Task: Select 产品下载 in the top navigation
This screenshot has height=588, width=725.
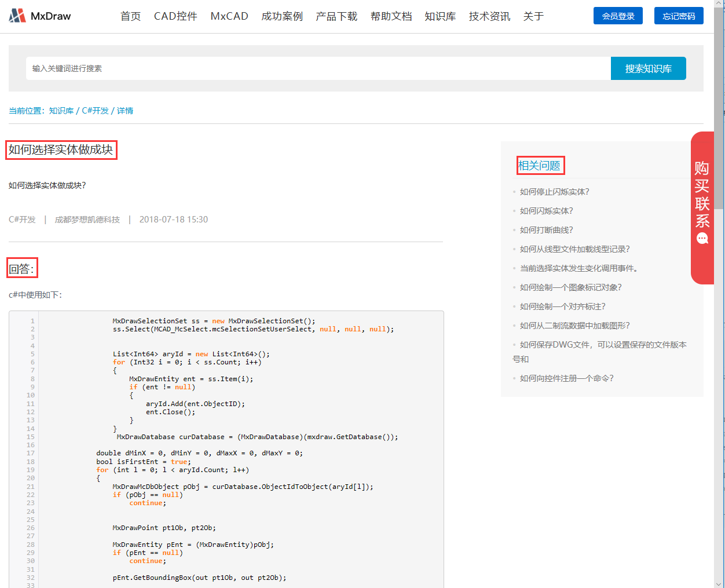Action: (x=336, y=16)
